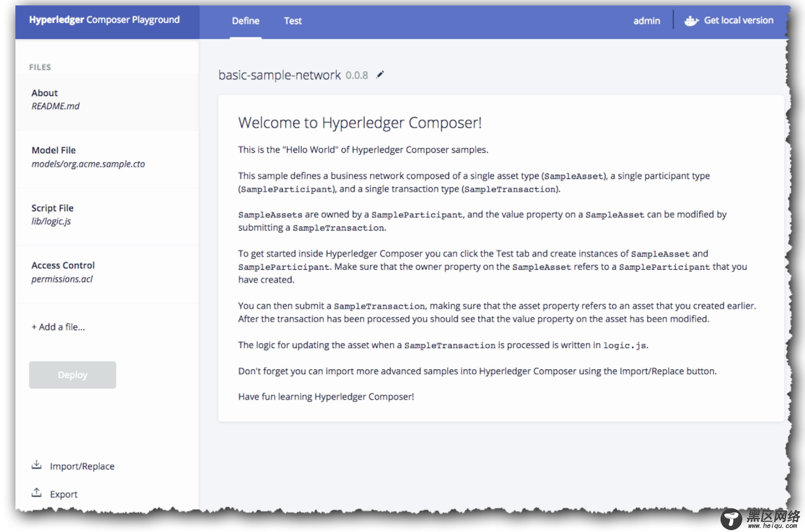
Task: Click the Export label
Action: pos(64,494)
